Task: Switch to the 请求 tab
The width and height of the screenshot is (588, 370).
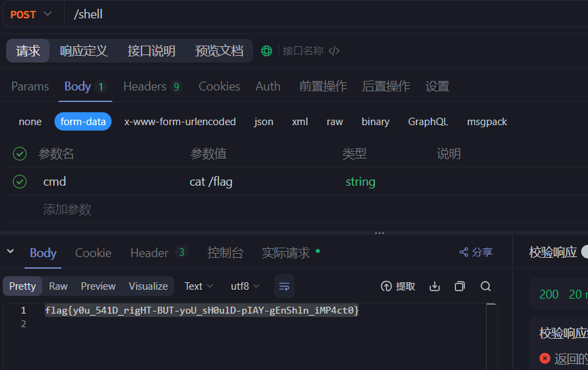Action: 28,50
